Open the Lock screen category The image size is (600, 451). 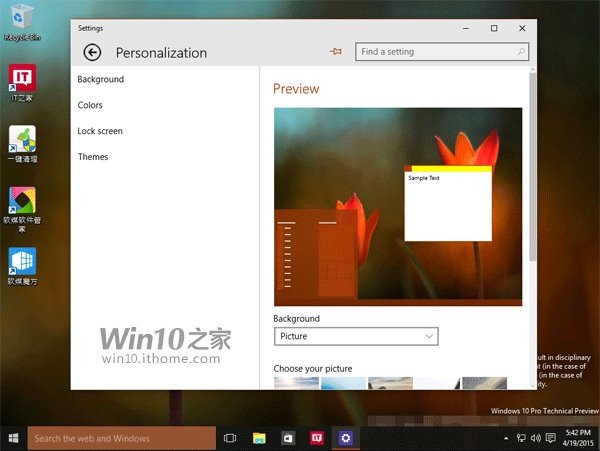[x=100, y=131]
